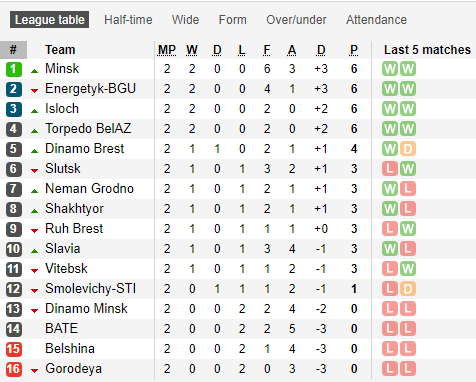Open the Over/under tab

click(296, 20)
